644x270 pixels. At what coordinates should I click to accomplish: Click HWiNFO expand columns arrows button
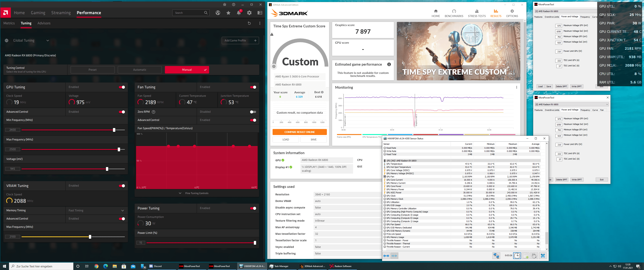(x=386, y=256)
